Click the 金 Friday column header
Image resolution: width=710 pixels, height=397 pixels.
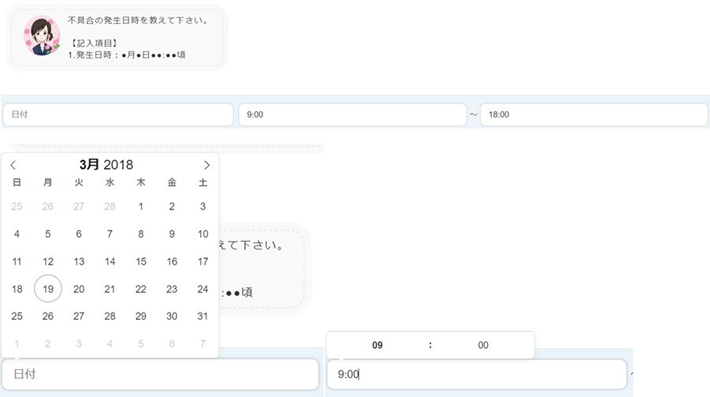click(x=172, y=182)
